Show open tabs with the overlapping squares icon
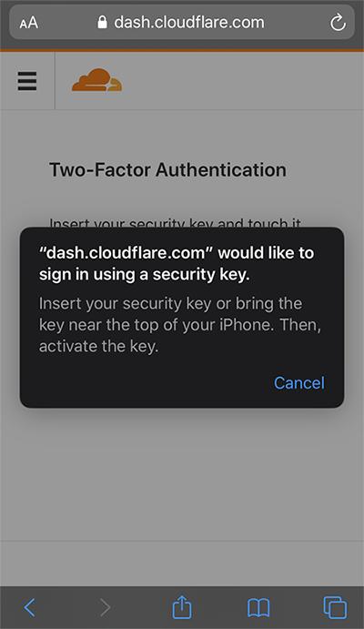 335,607
